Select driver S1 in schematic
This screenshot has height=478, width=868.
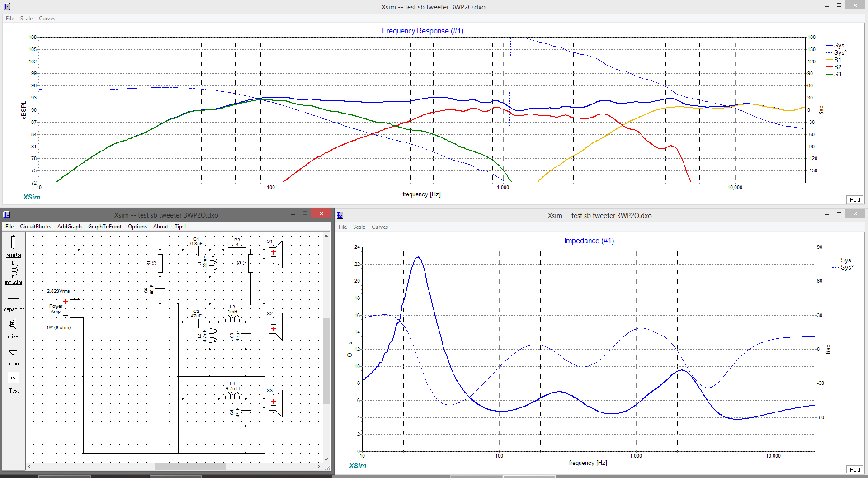pyautogui.click(x=275, y=254)
